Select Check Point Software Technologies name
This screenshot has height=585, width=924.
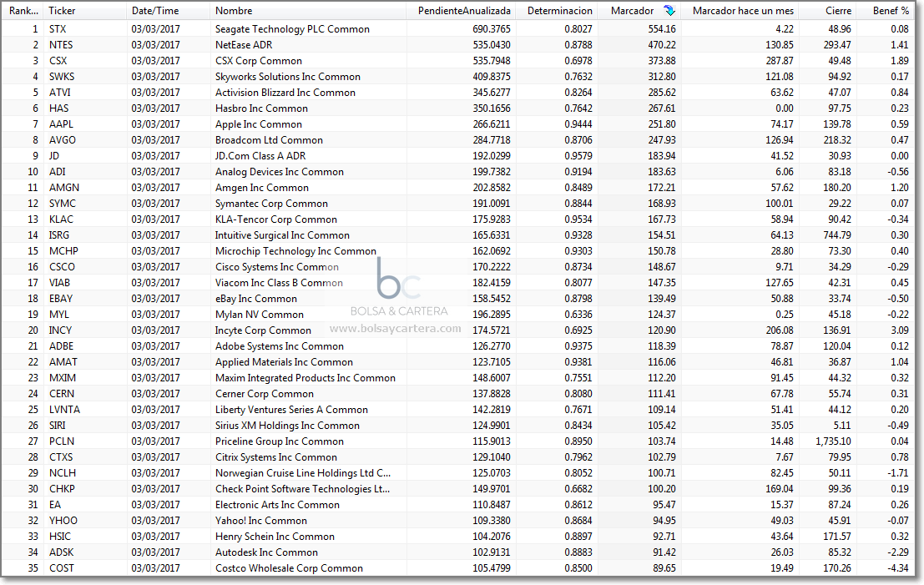pos(302,490)
